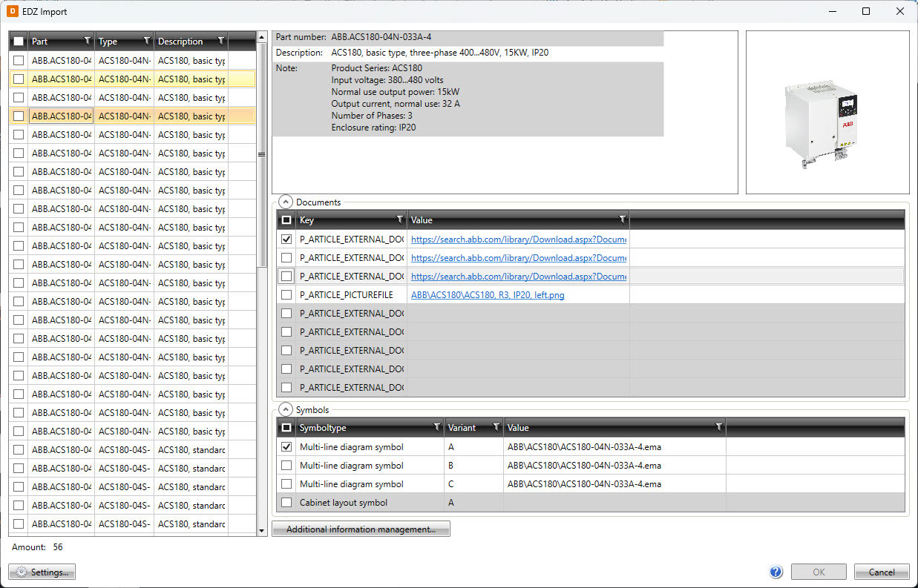Click the blue help question mark icon
Screen dimensions: 918x588
coord(776,572)
